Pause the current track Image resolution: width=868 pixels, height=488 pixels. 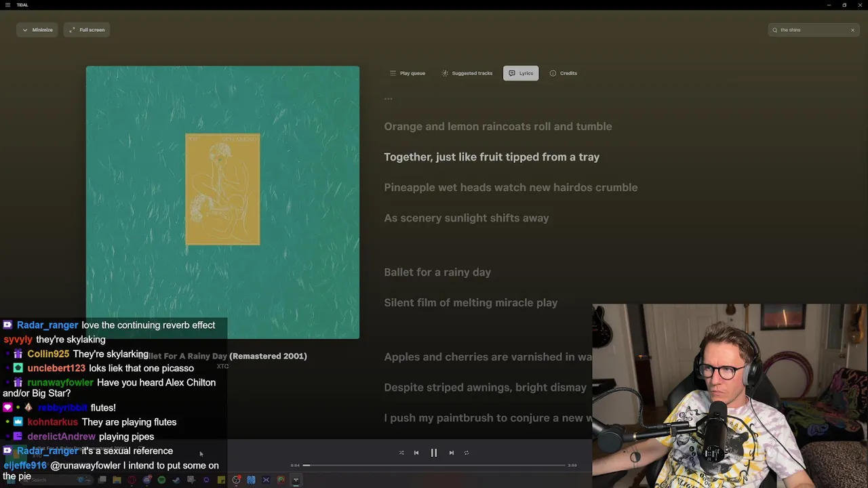coord(434,453)
